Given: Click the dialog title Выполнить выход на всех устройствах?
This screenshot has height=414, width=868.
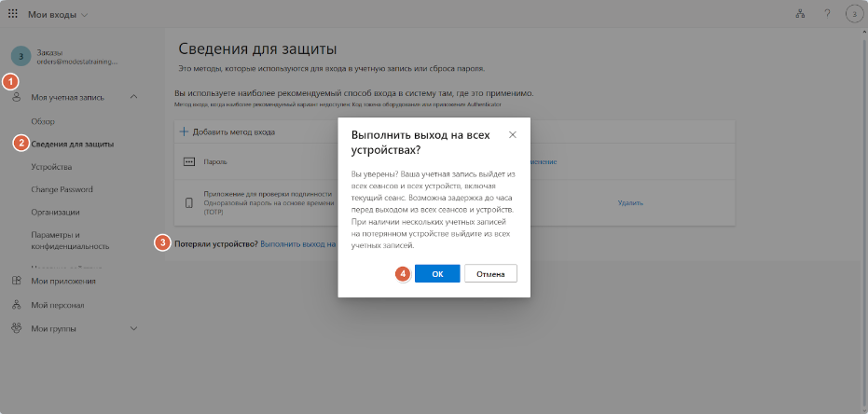Looking at the screenshot, I should point(420,143).
